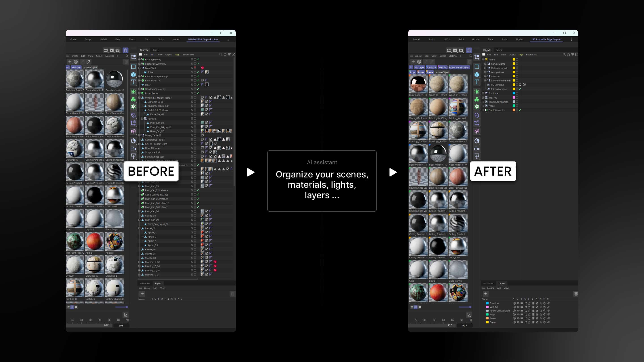Viewport: 644px width, 362px height.
Task: Click the eyedropper icon in BEFORE material manager
Action: pyautogui.click(x=88, y=62)
